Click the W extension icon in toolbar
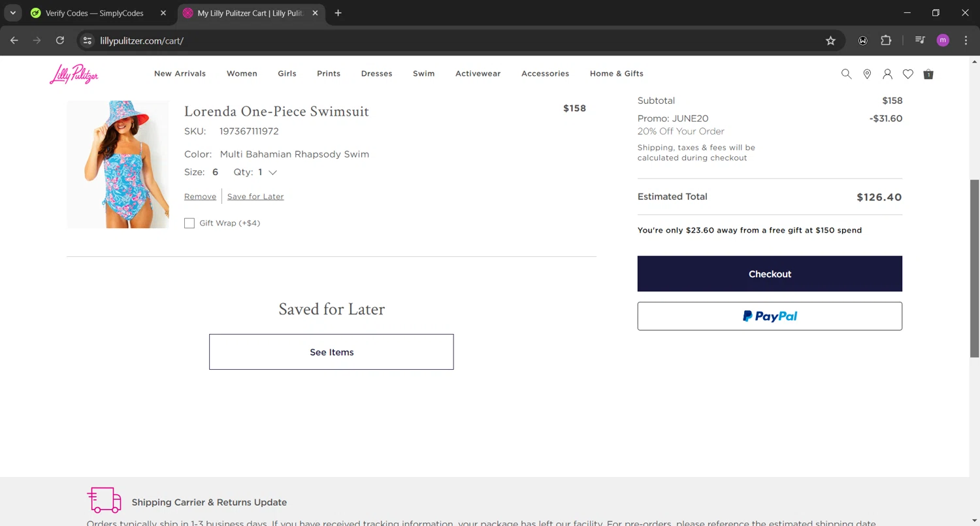 click(x=863, y=41)
